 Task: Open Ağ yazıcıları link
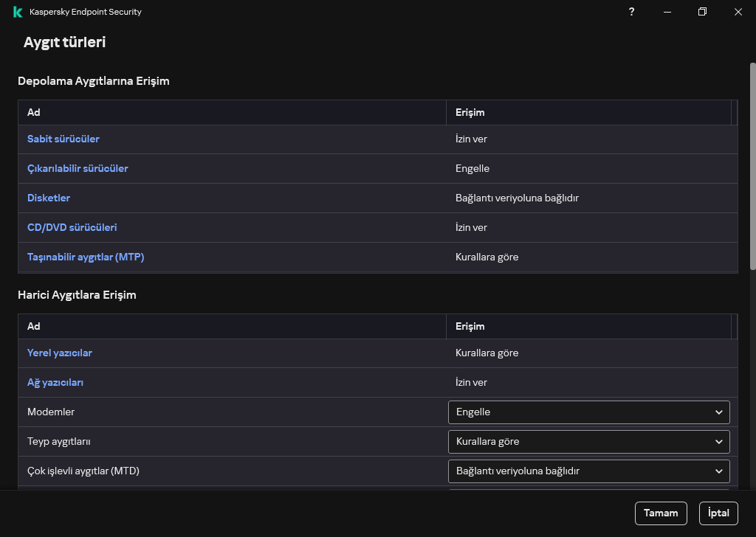(55, 382)
